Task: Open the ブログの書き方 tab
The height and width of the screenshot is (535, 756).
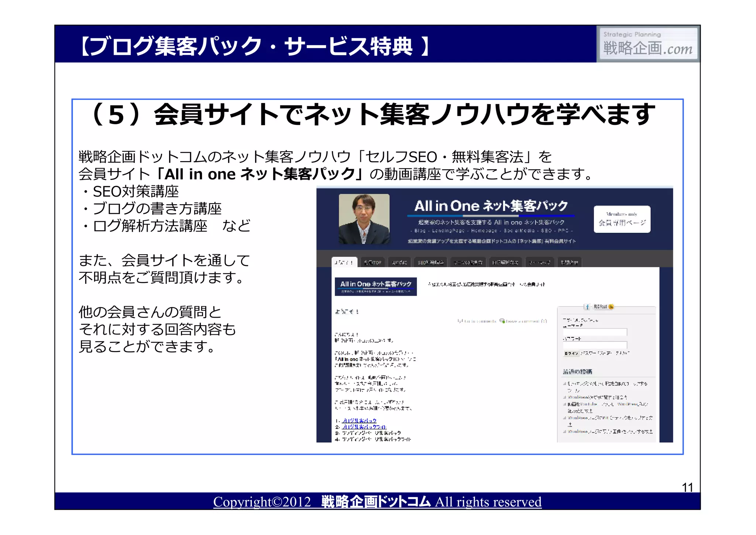Action: [x=468, y=262]
